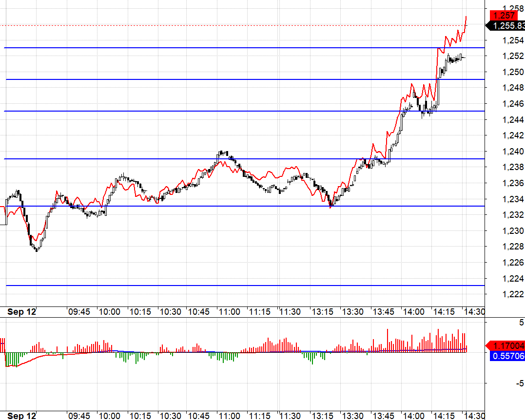Click the red dashed resistance line
Screen dimensions: 525x420
(244, 23)
